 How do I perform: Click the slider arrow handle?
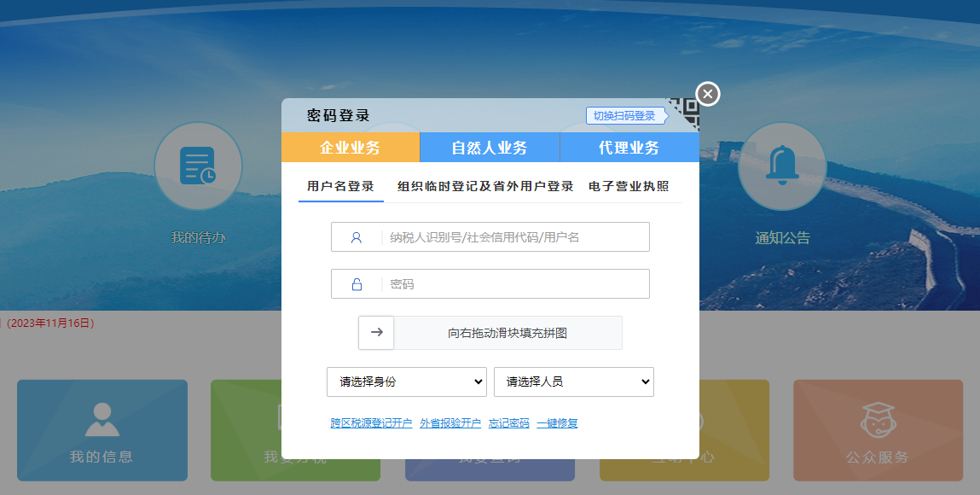point(376,333)
